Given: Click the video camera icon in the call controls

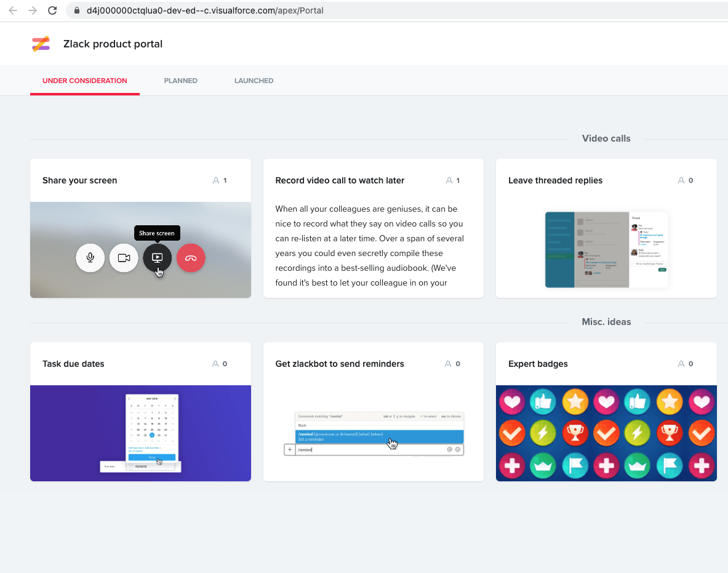Looking at the screenshot, I should click(x=124, y=258).
